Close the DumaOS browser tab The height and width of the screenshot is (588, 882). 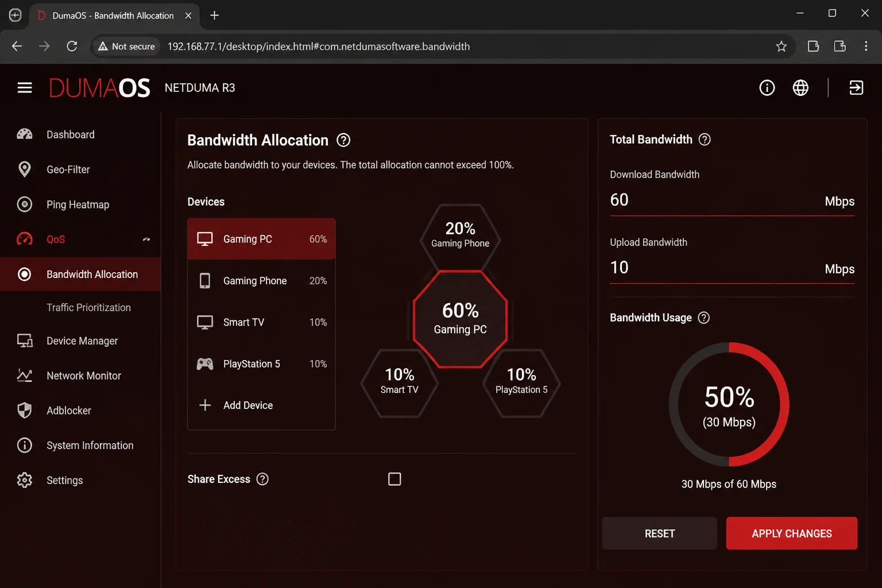click(188, 16)
